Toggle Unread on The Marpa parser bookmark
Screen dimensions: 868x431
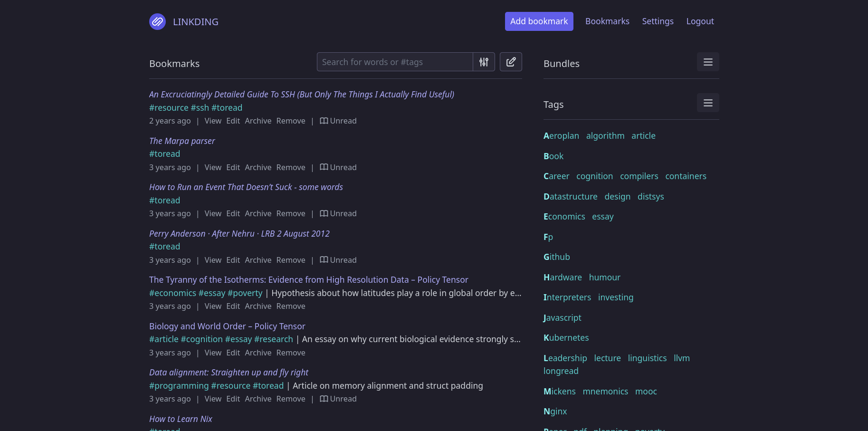click(338, 167)
